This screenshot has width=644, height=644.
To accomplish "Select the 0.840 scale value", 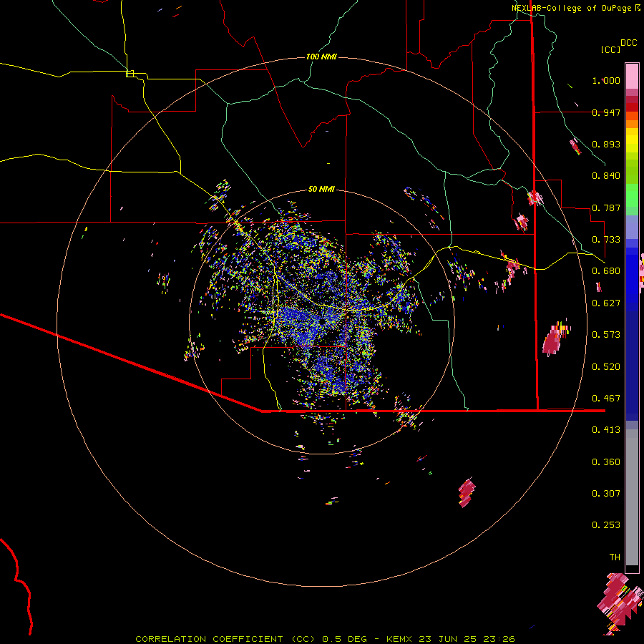I will (x=606, y=176).
